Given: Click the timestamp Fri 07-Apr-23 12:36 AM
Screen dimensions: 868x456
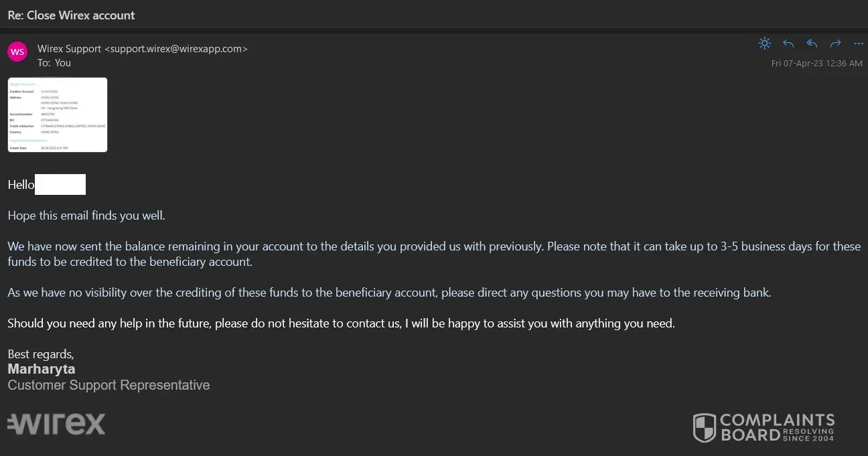Looking at the screenshot, I should [x=816, y=64].
